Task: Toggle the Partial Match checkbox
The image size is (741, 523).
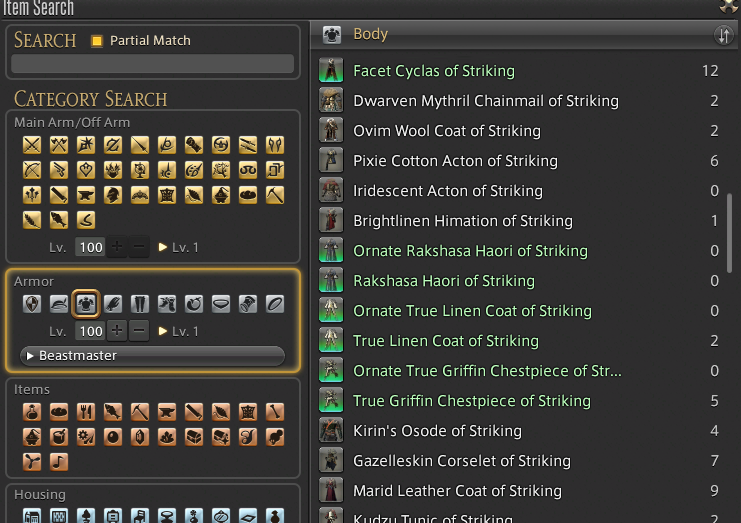Action: pyautogui.click(x=97, y=41)
